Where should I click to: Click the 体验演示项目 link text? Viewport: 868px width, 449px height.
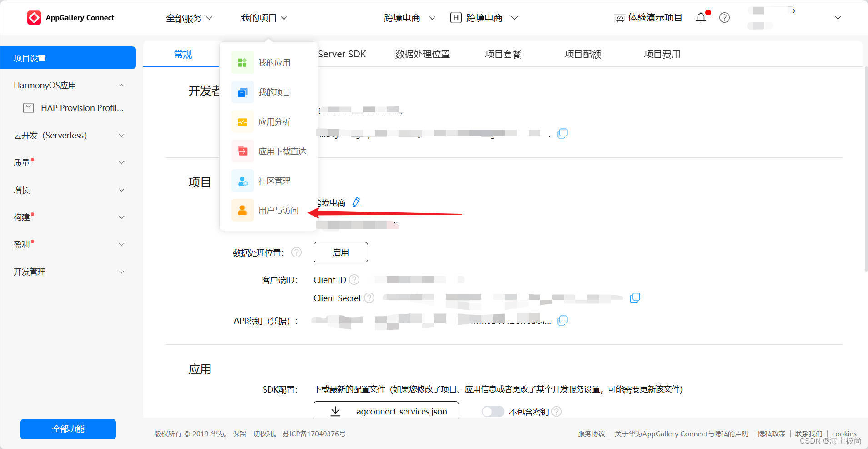pyautogui.click(x=655, y=18)
